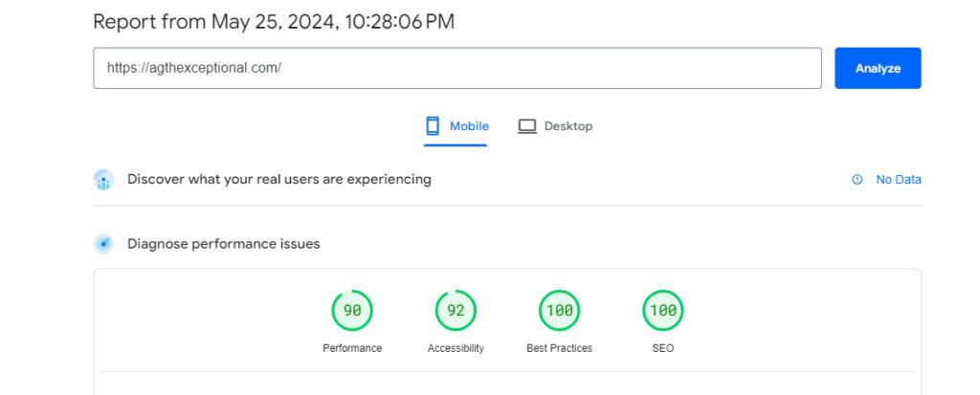
Task: Click the Analyze button
Action: [878, 68]
